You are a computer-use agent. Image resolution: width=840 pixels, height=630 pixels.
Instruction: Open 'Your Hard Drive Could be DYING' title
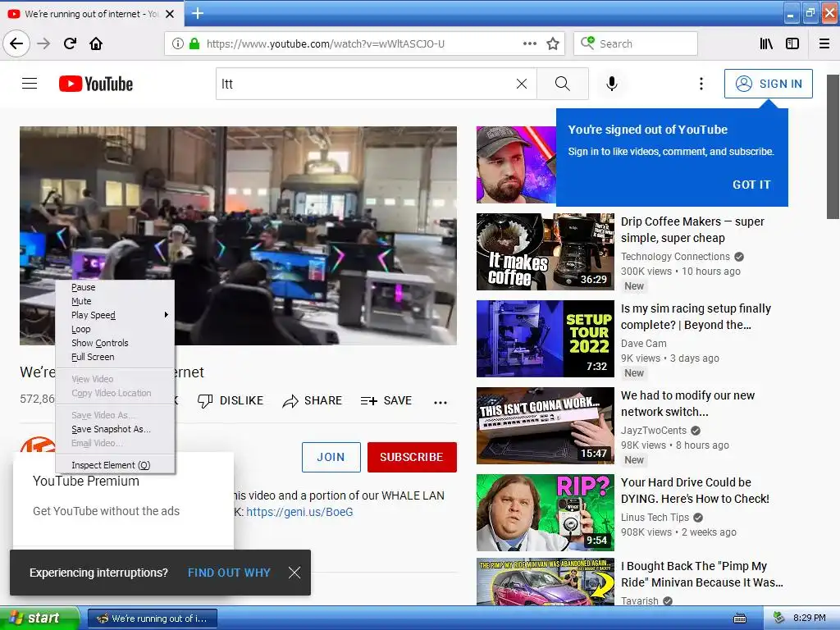(695, 491)
